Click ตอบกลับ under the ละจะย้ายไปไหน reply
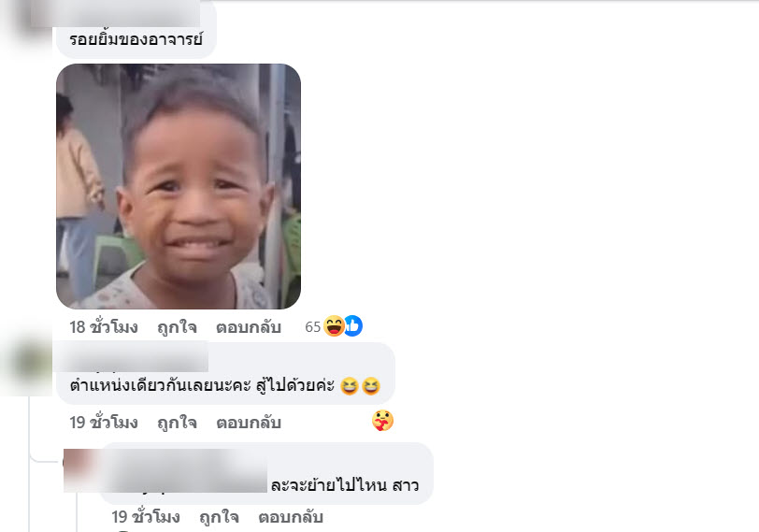 pyautogui.click(x=291, y=517)
